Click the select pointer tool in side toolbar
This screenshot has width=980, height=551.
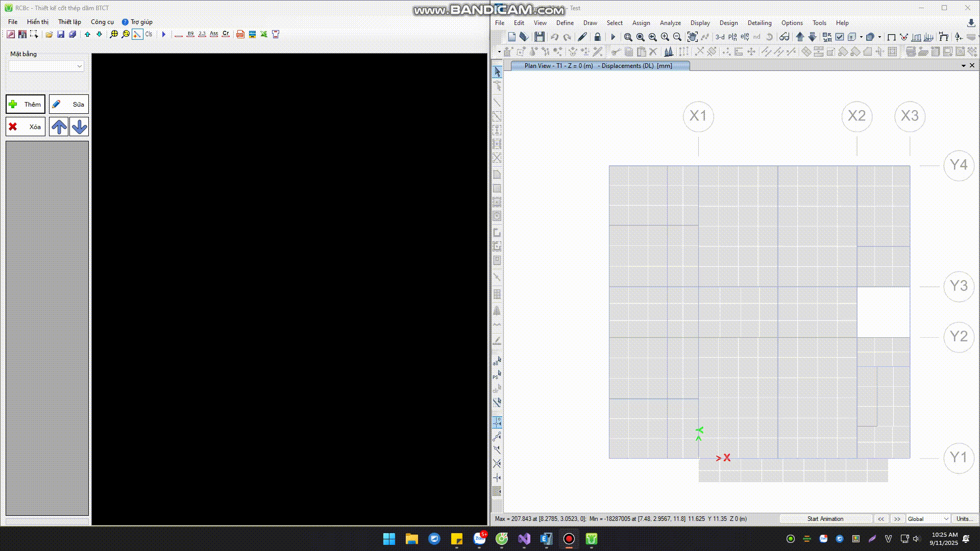[x=497, y=72]
